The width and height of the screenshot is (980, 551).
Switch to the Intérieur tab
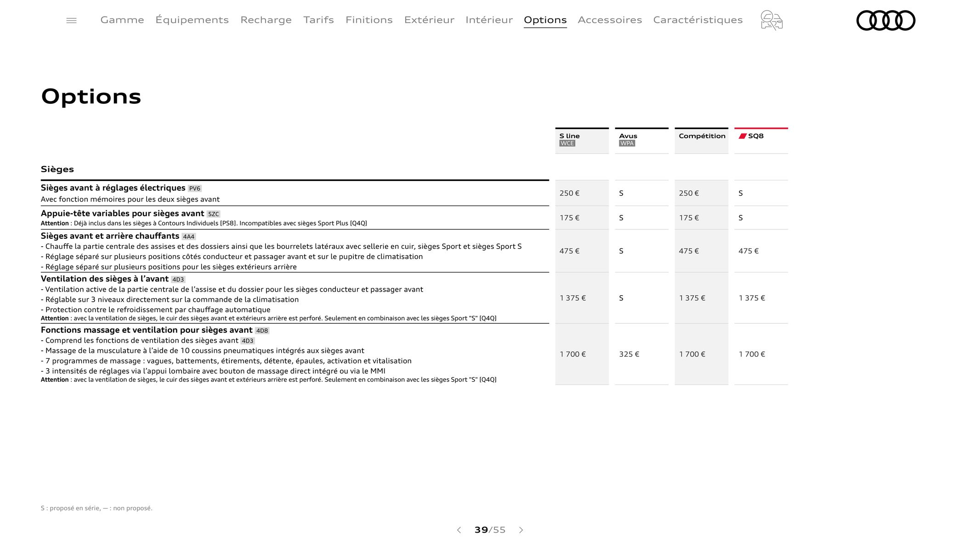pos(489,20)
